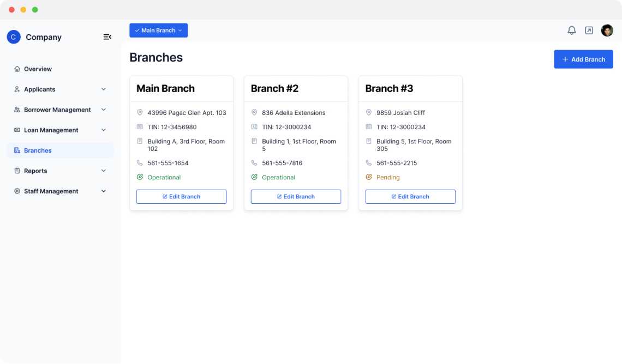Edit the Main Branch
Screen dimensions: 622x364
tap(181, 197)
